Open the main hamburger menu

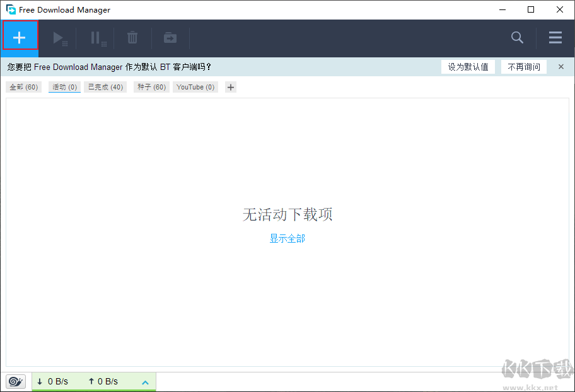pos(555,37)
